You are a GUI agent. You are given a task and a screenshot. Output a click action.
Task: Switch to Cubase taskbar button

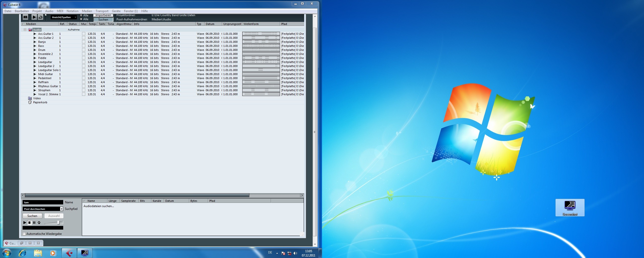(69, 253)
